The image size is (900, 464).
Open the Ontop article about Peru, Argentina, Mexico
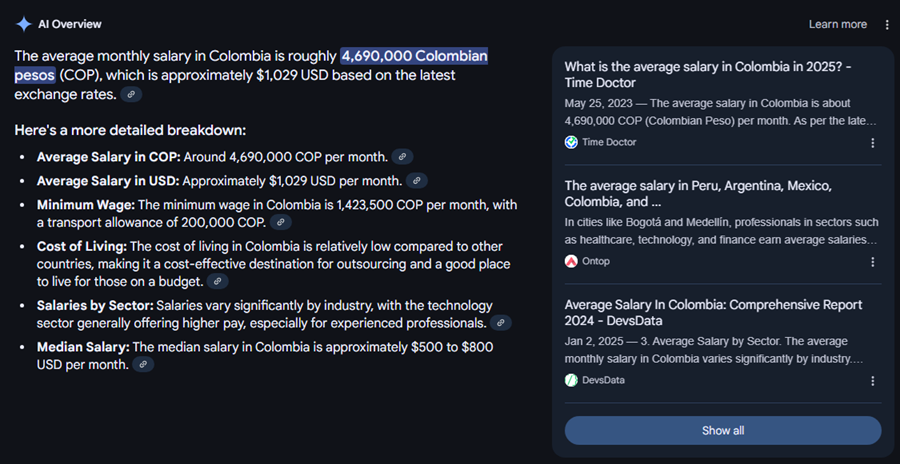[698, 194]
